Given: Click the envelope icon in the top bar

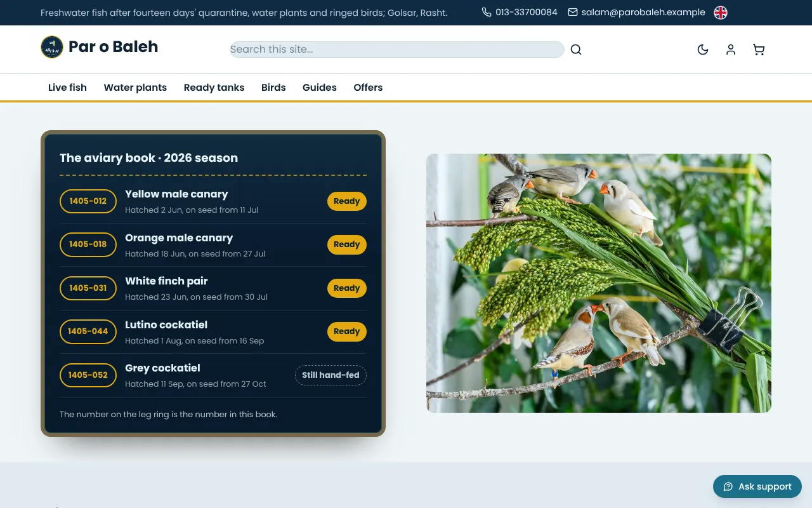Looking at the screenshot, I should coord(573,12).
